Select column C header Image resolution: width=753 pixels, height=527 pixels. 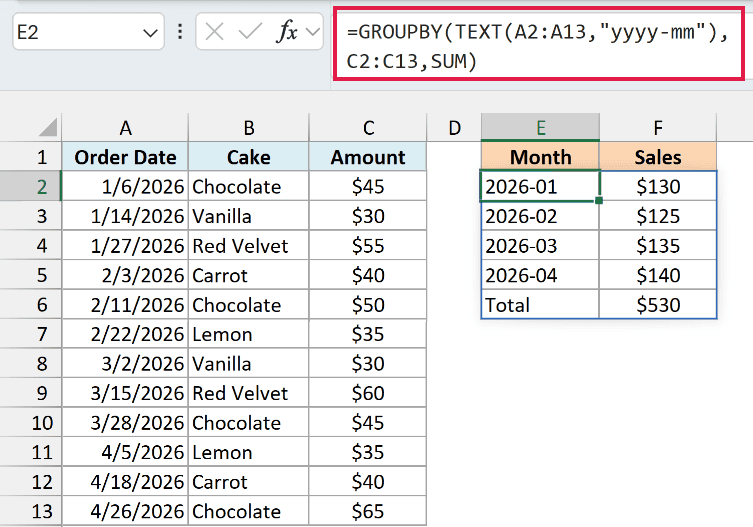pyautogui.click(x=368, y=128)
